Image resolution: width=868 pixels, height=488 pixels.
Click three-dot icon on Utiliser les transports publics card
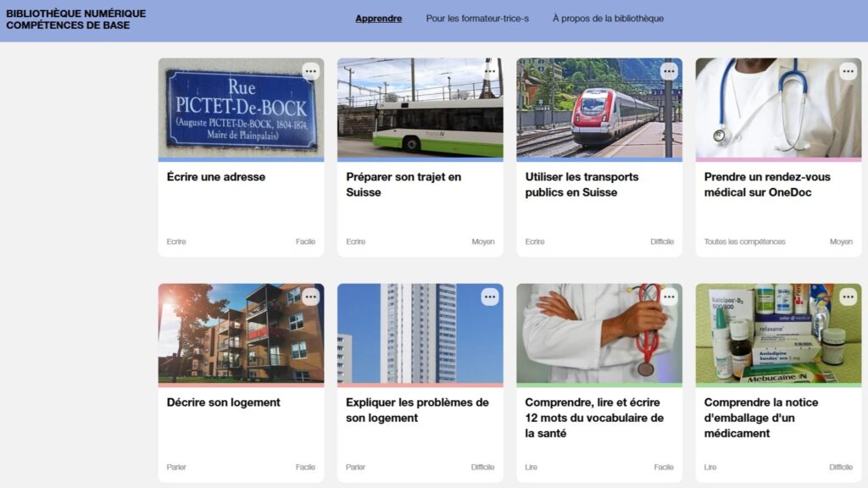coord(669,71)
